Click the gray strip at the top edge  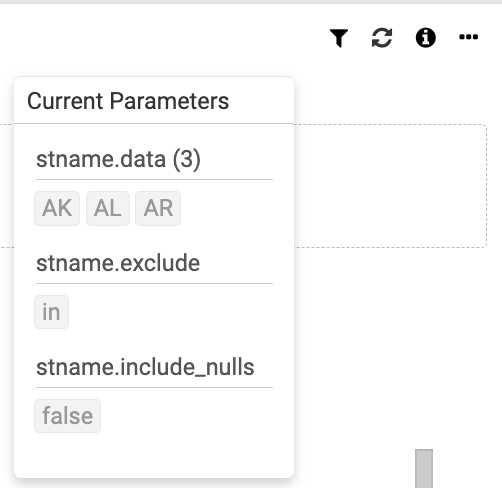tap(251, 2)
